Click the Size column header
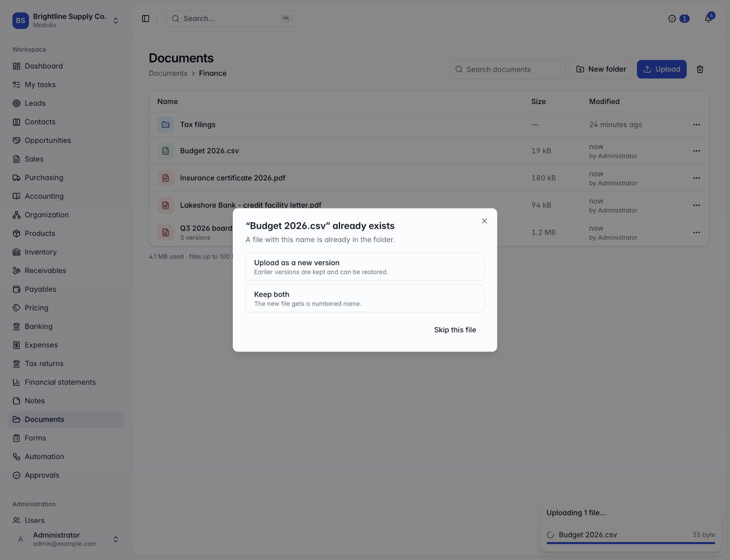The image size is (730, 560). [x=538, y=102]
